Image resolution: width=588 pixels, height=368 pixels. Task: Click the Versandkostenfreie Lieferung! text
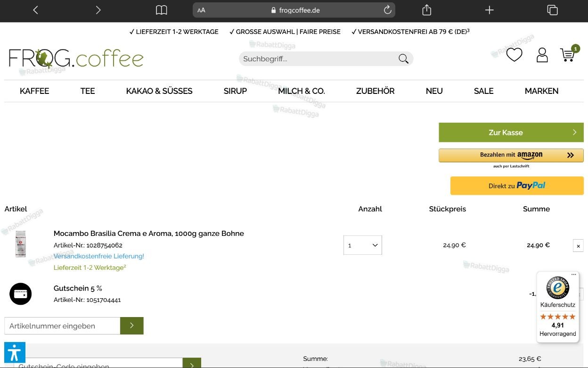99,256
